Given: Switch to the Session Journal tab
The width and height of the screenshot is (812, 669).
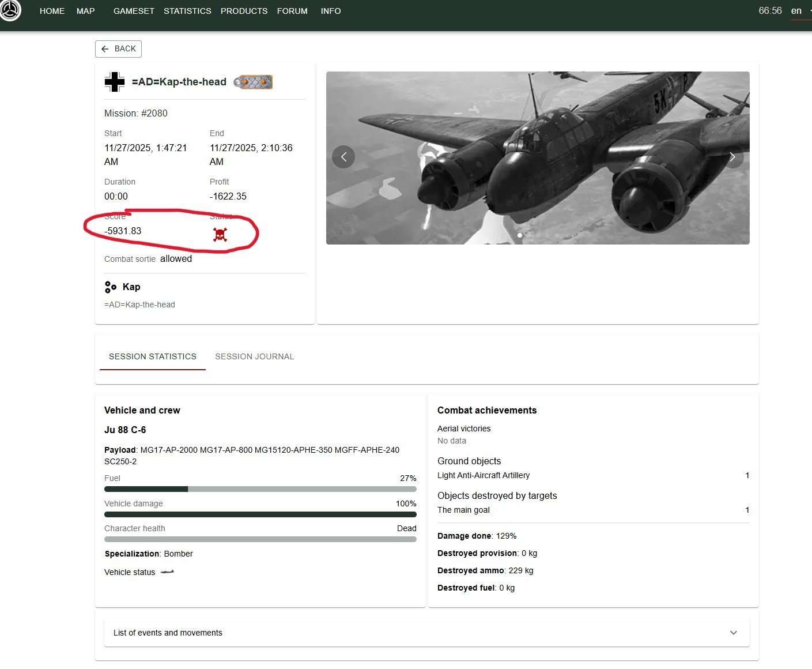Looking at the screenshot, I should pos(254,356).
